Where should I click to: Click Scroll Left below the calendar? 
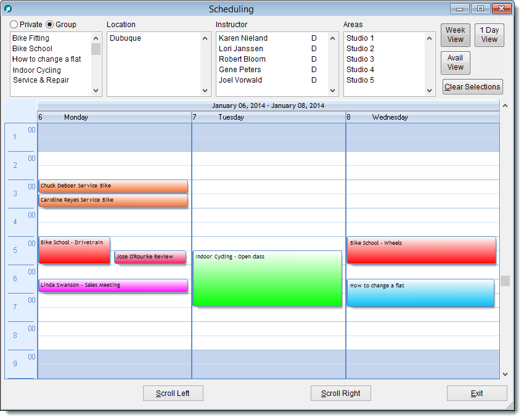click(173, 393)
